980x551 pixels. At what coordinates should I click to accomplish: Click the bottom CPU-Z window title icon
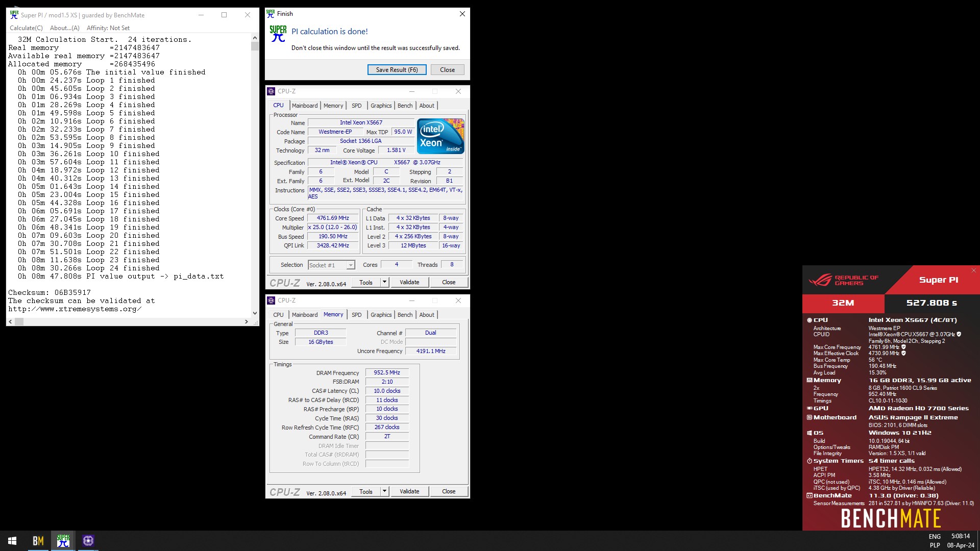pyautogui.click(x=271, y=300)
